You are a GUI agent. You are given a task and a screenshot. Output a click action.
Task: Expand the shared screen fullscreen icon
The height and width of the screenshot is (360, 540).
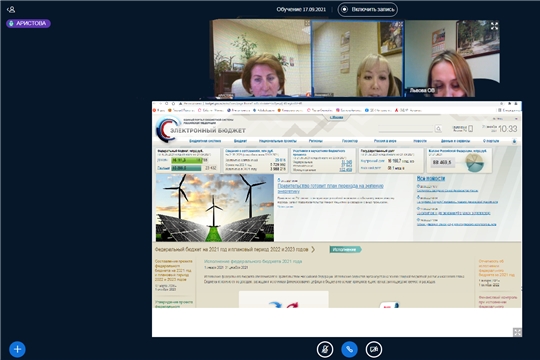517,332
